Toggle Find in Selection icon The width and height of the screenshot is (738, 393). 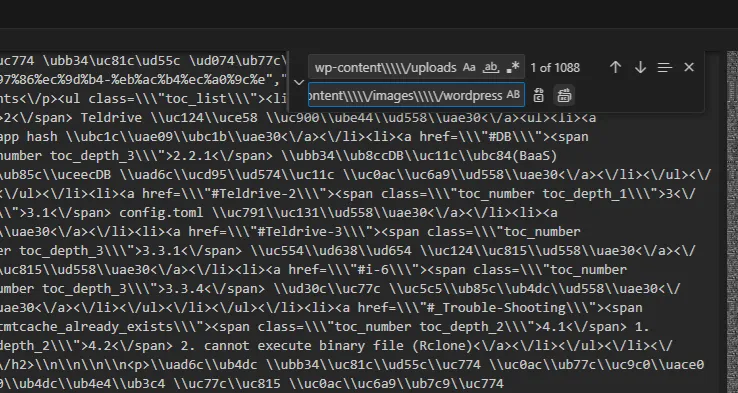tap(664, 68)
